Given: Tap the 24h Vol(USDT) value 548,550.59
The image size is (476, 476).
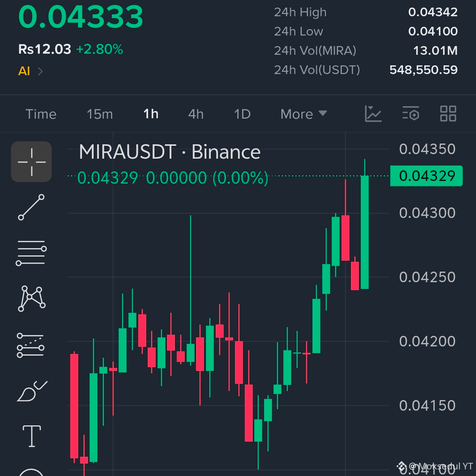Looking at the screenshot, I should pyautogui.click(x=423, y=70).
